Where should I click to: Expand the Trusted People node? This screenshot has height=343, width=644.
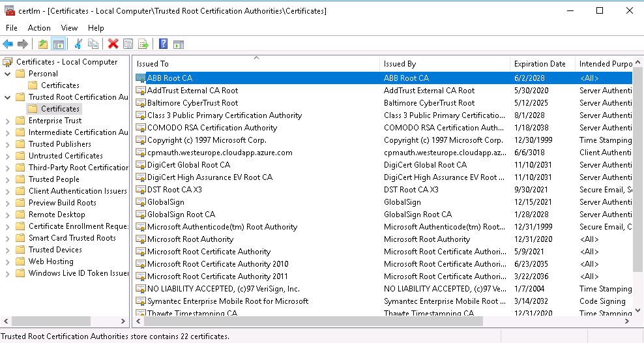[7, 179]
